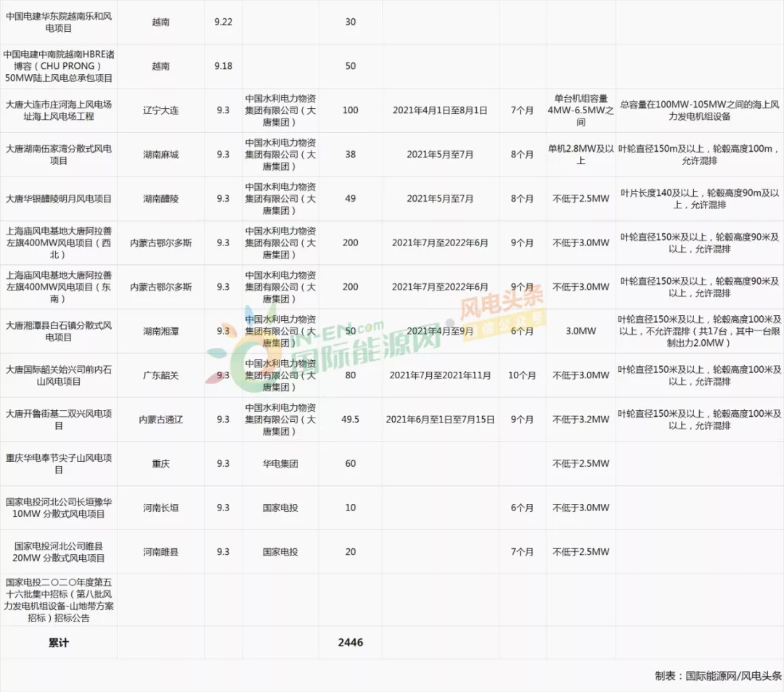Select the project cell '国家电投河北公司睢县20MW分散式风电项目'

(x=59, y=552)
